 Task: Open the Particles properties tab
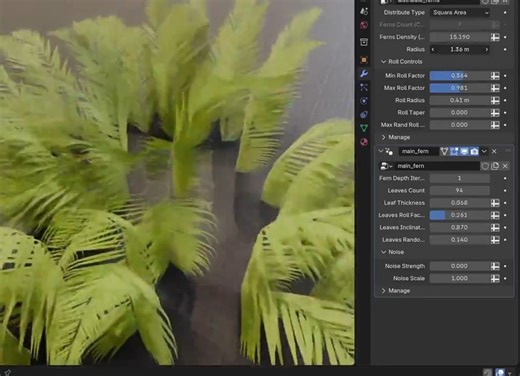tap(364, 87)
